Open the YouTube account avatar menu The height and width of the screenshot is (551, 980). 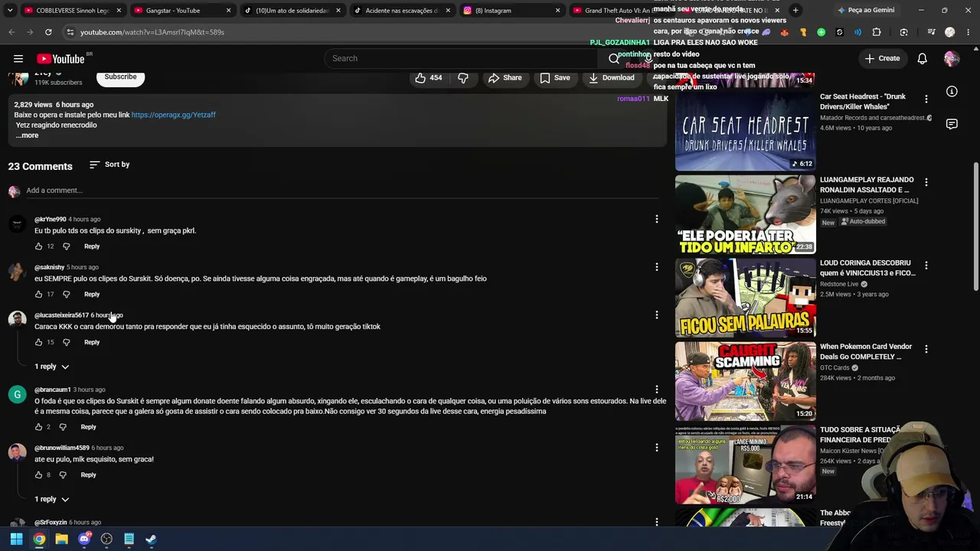pos(952,59)
